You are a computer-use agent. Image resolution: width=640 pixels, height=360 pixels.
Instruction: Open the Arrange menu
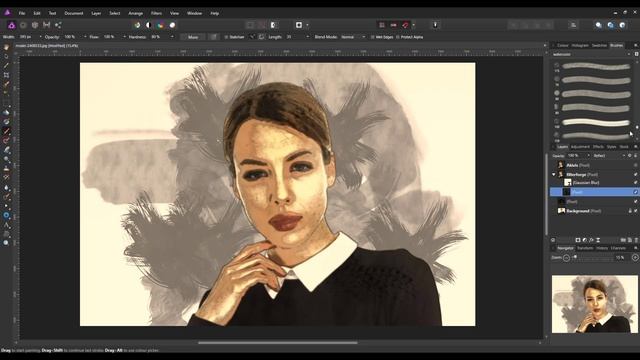pos(136,13)
